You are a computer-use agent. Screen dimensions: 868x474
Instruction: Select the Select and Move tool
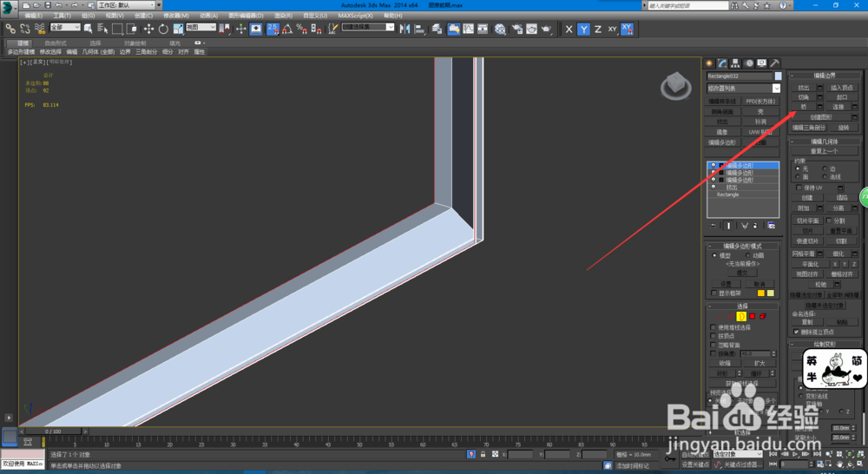(149, 29)
